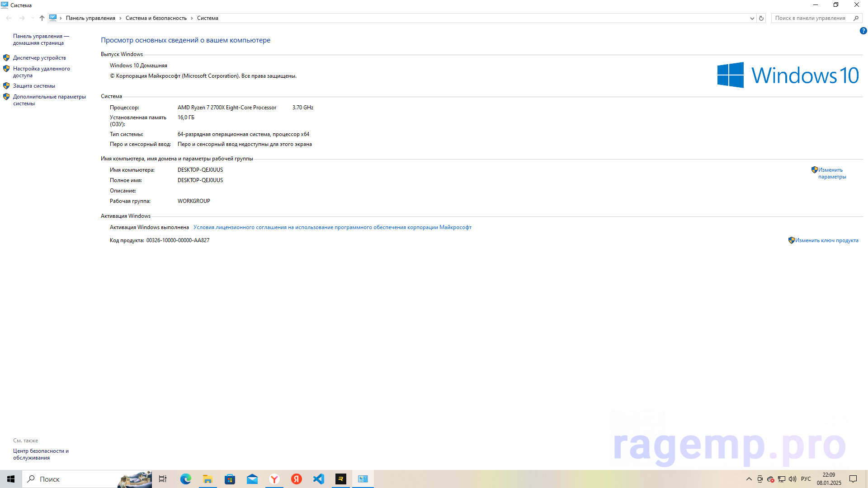
Task: Expand the chevron after 'Панель управления' breadcrumb
Action: tap(120, 18)
